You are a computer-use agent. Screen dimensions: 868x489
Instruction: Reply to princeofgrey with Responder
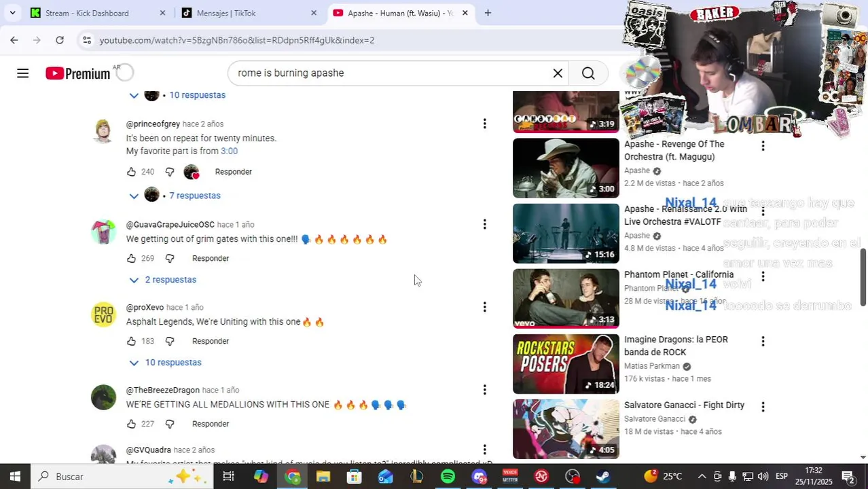tap(234, 172)
